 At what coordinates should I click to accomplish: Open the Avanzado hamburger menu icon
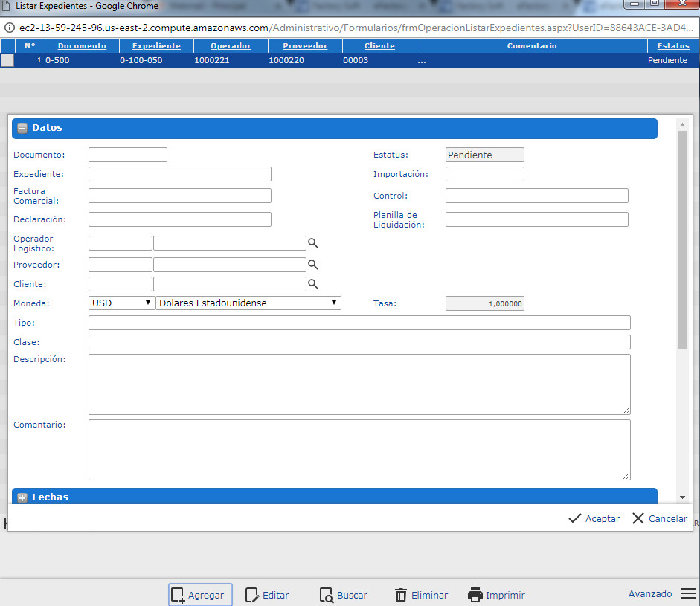click(x=688, y=593)
